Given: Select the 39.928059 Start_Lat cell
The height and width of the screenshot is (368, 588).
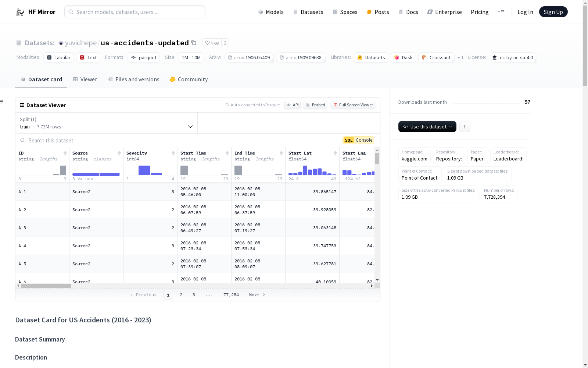Looking at the screenshot, I should pyautogui.click(x=312, y=210).
